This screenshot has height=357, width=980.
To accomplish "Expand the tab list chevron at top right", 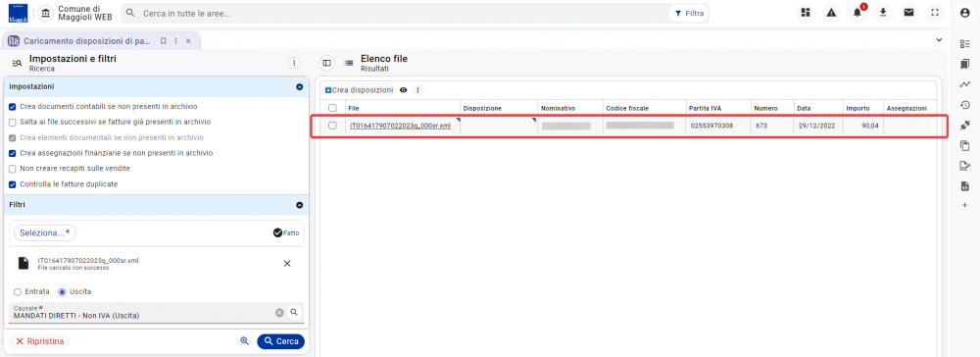I will [939, 40].
